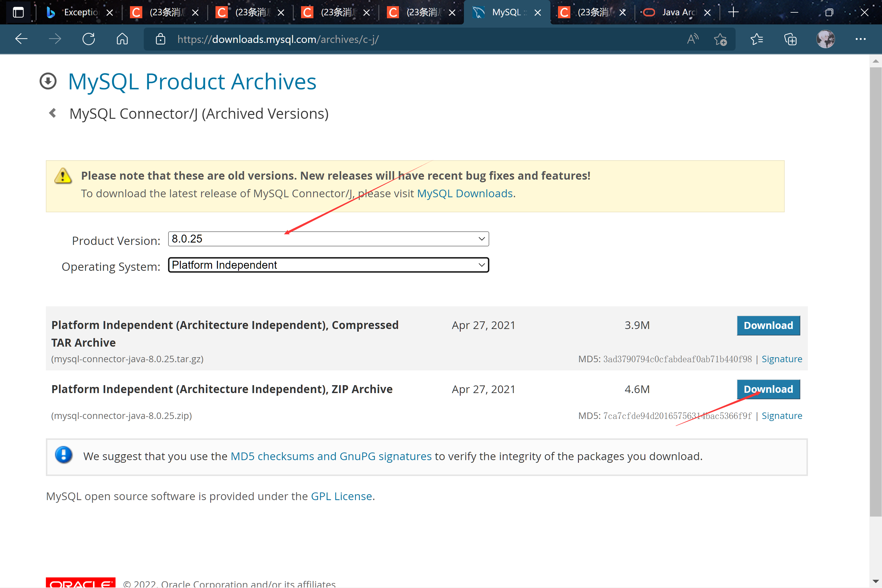Click the site security lock icon
This screenshot has height=588, width=882.
(x=161, y=39)
